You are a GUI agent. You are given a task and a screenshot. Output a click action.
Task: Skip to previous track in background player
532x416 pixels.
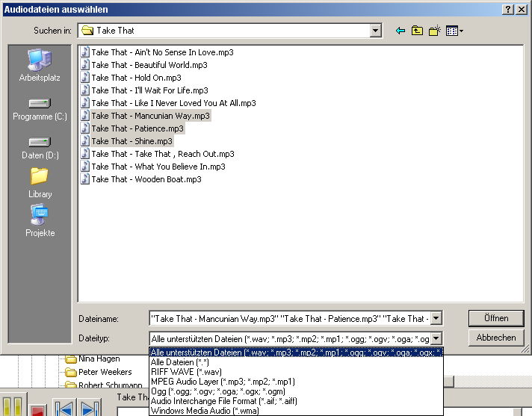coord(64,408)
